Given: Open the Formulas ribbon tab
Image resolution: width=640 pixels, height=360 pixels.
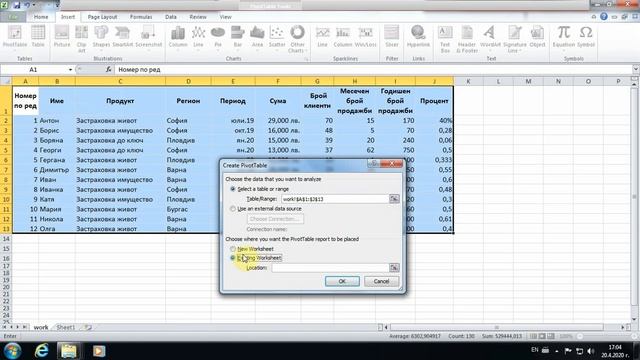Looking at the screenshot, I should pos(141,17).
